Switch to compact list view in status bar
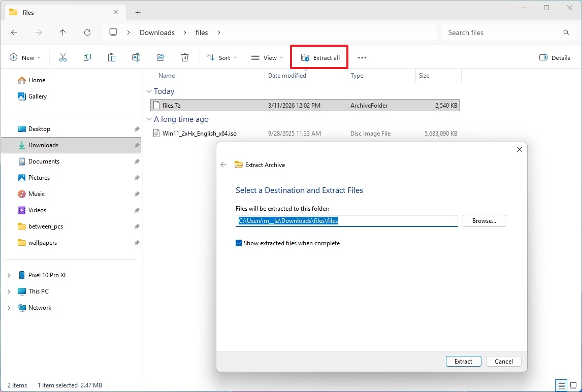 (562, 385)
